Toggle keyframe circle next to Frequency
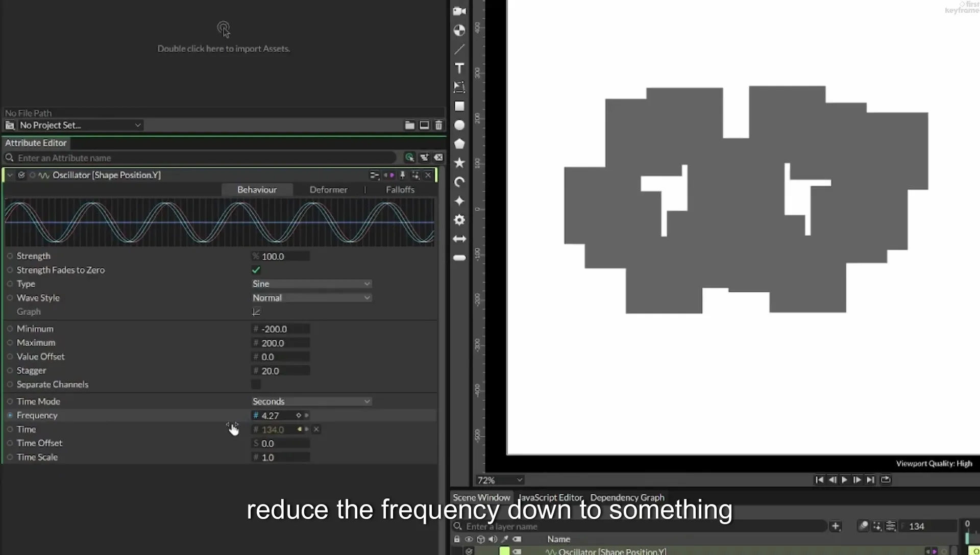The height and width of the screenshot is (555, 980). tap(10, 415)
